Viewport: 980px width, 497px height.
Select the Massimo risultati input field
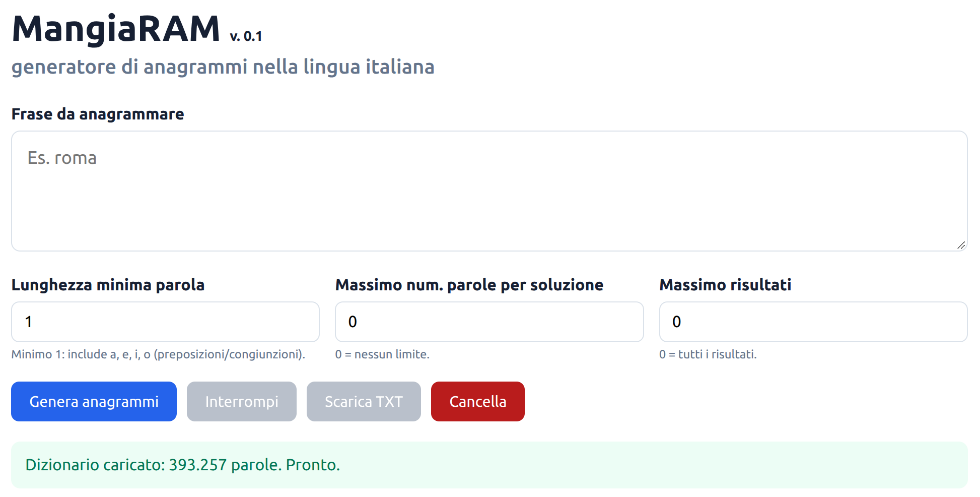tap(813, 322)
